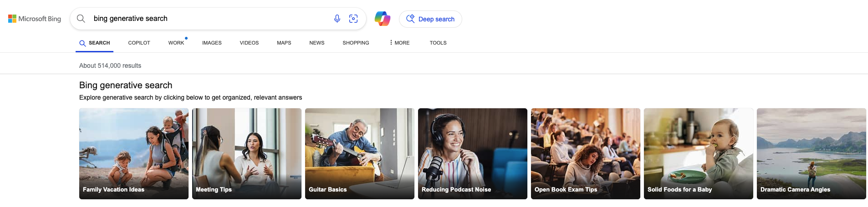Expand the More menu

coord(399,43)
